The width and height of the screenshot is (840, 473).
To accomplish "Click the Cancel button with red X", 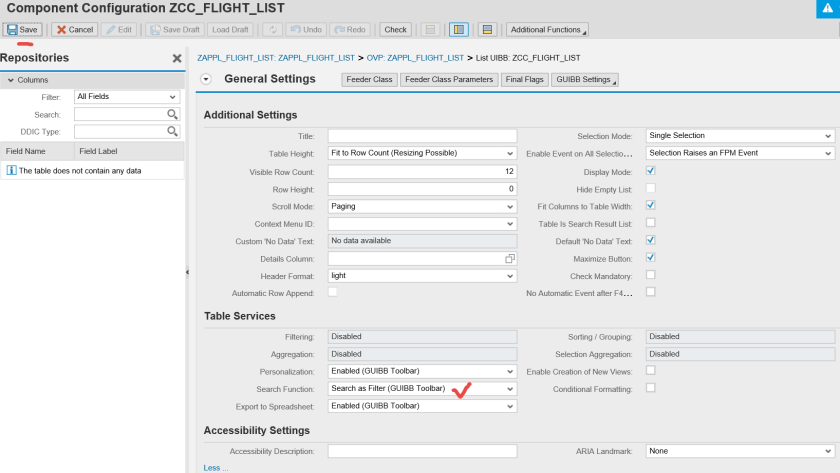I will tap(74, 30).
